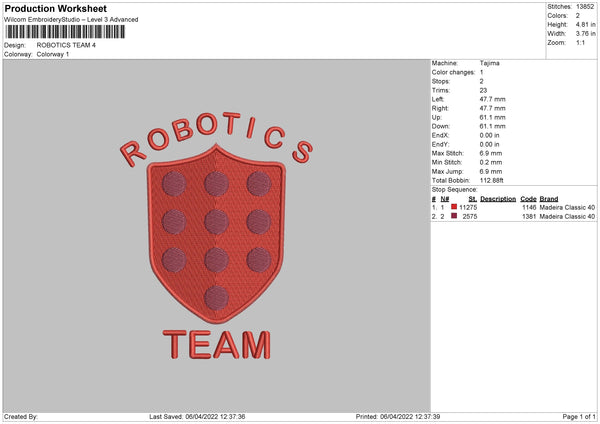Click the center dot on the shield
This screenshot has width=600, height=424.
pyautogui.click(x=214, y=220)
